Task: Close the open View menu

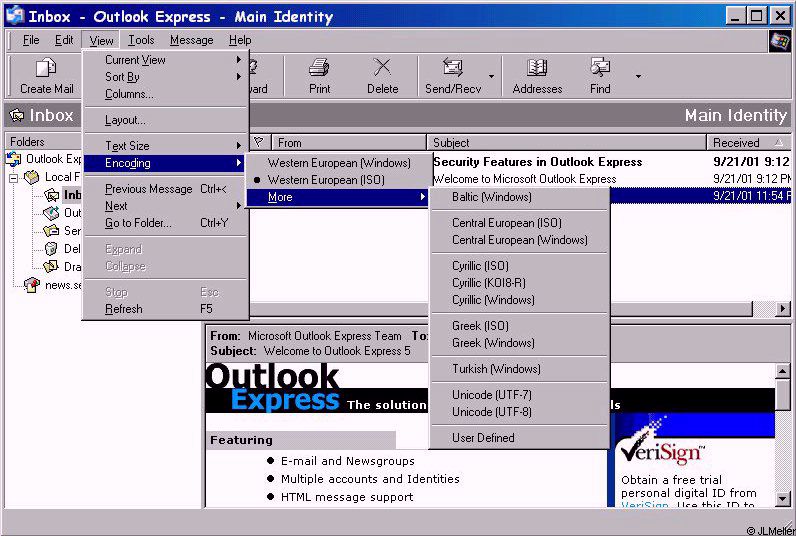Action: tap(101, 40)
